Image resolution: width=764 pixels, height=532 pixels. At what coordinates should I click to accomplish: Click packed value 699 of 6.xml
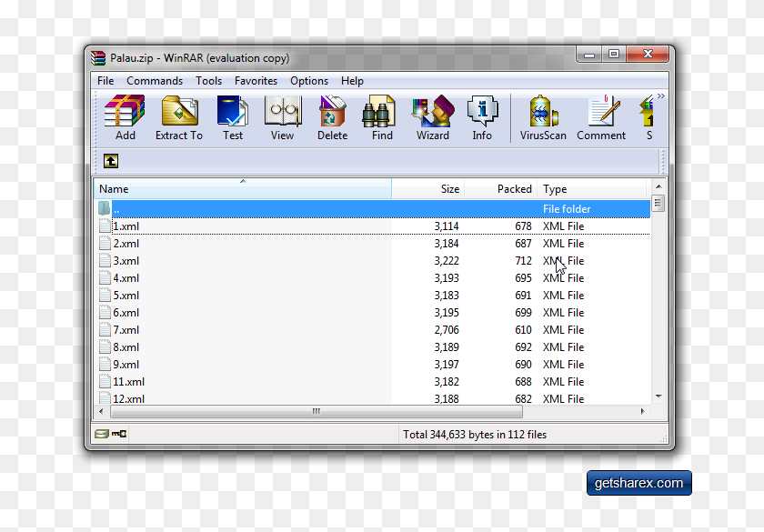tap(523, 312)
